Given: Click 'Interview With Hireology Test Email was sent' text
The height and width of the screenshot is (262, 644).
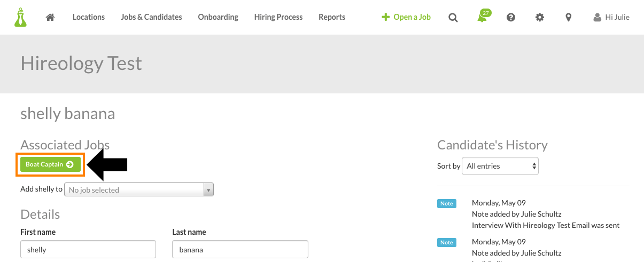Looking at the screenshot, I should click(x=546, y=225).
